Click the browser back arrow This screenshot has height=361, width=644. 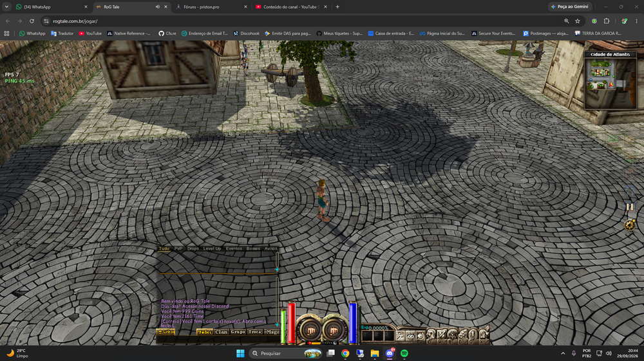[x=7, y=21]
